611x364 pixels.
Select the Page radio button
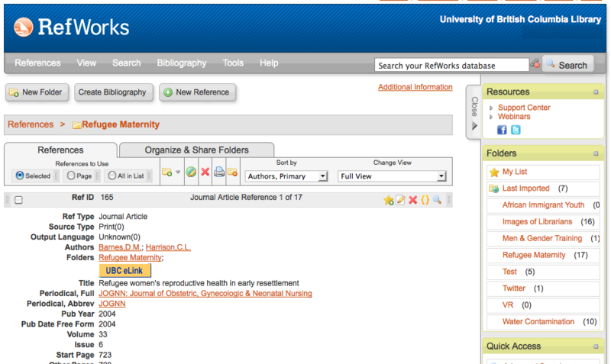coord(71,176)
